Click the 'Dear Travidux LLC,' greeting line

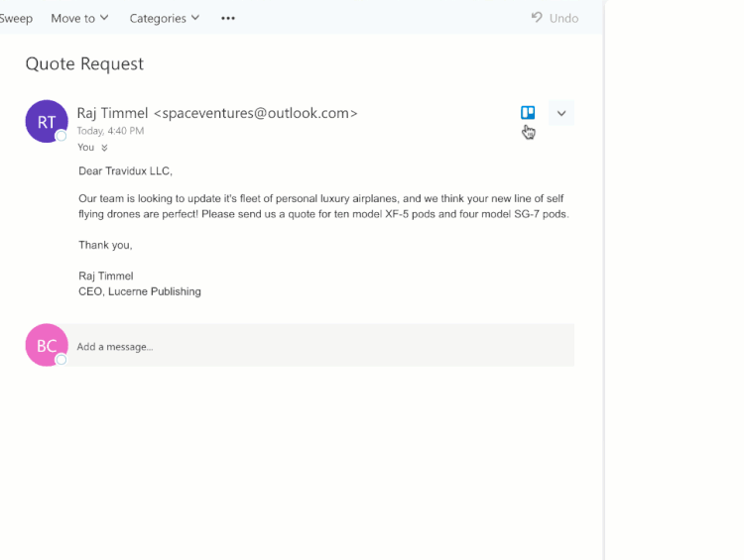[125, 171]
